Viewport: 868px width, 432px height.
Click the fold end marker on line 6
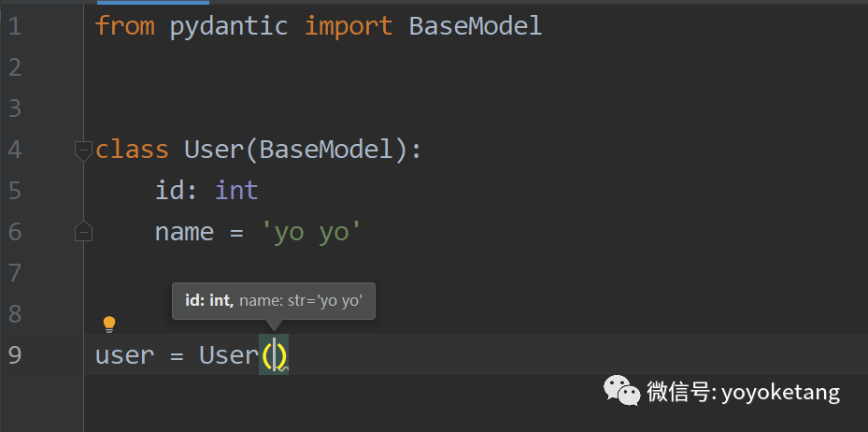pos(83,232)
